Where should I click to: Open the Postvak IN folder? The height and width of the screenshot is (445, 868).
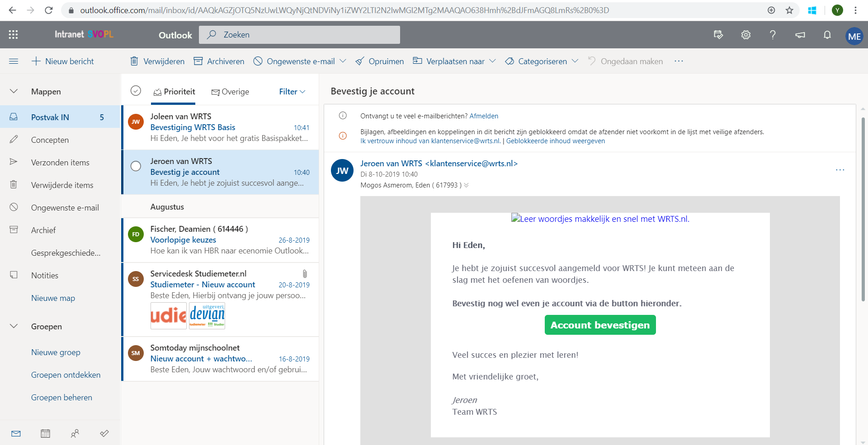(60, 117)
